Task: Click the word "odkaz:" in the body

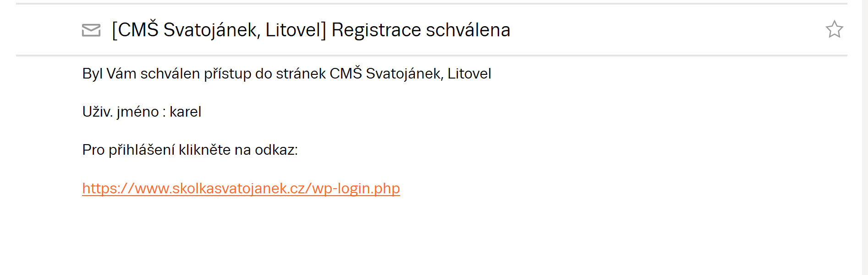Action: click(x=276, y=150)
